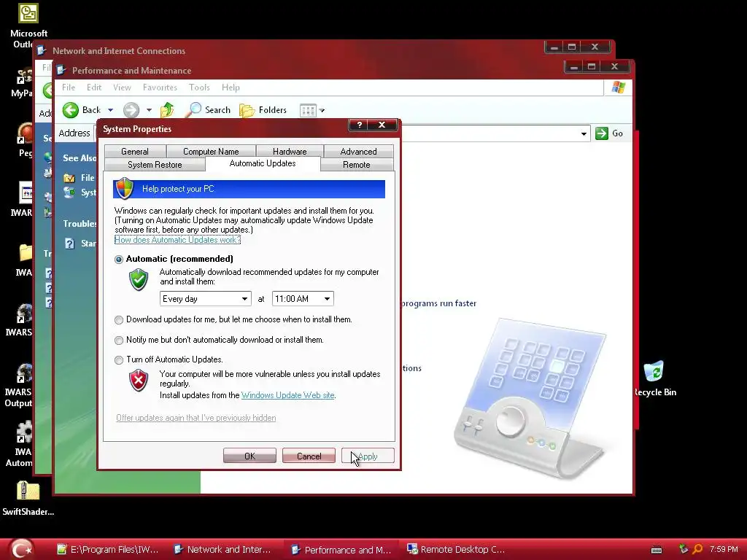Click the Startup troubleshooter help icon
Viewport: 747px width, 560px height.
[x=69, y=244]
